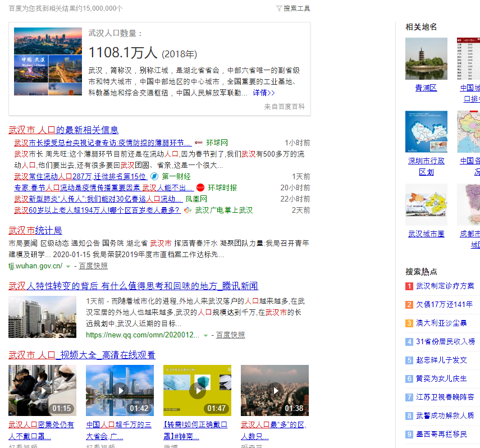Click the 青浦区 pagoda thumbnail
The height and width of the screenshot is (448, 480).
pos(426,59)
